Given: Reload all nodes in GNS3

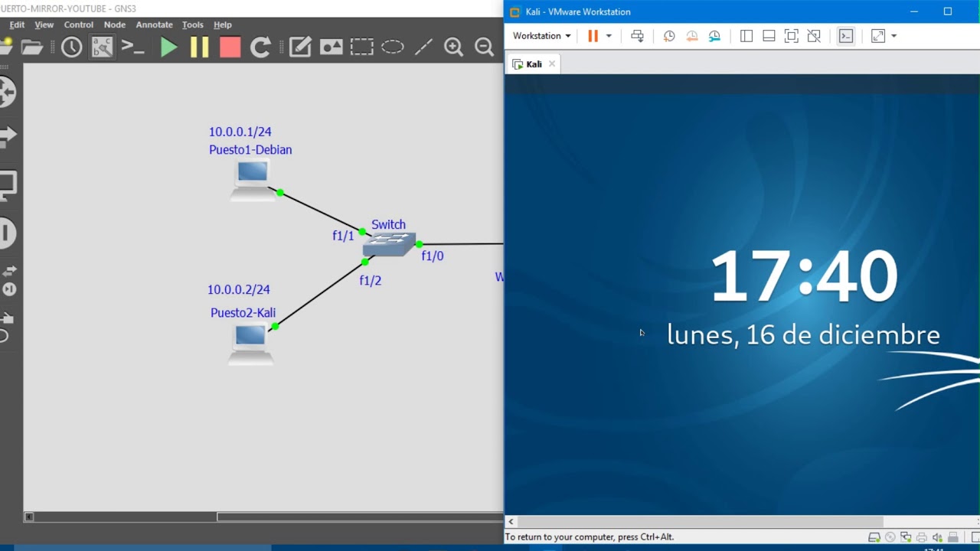Looking at the screenshot, I should pos(260,47).
